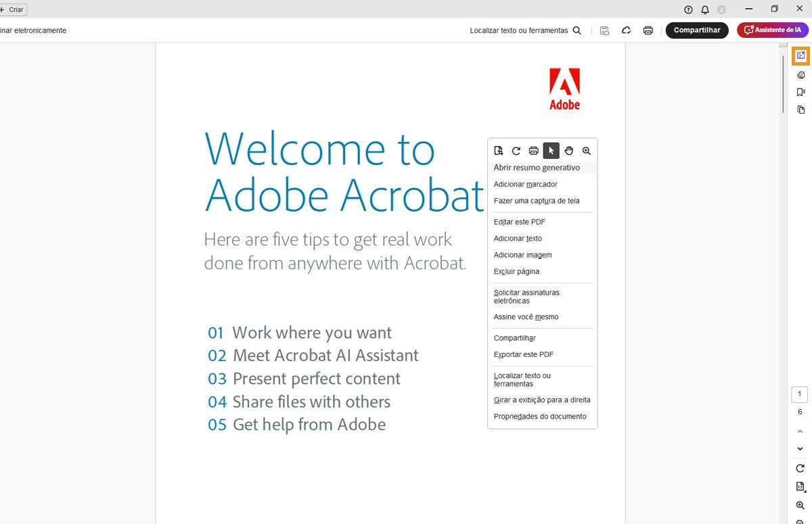Zoom in using right sidebar magnifier
Viewport: 812px width, 524px height.
click(800, 506)
